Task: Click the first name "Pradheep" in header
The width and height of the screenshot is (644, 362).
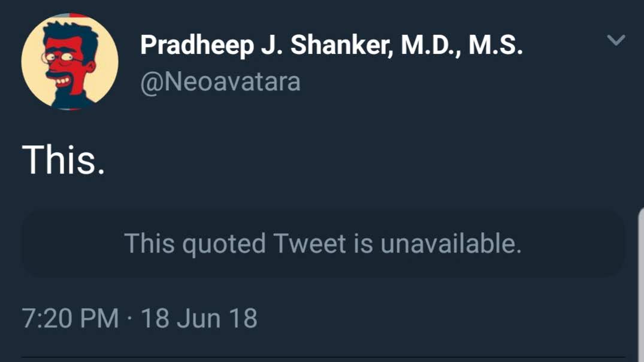Action: click(x=197, y=46)
